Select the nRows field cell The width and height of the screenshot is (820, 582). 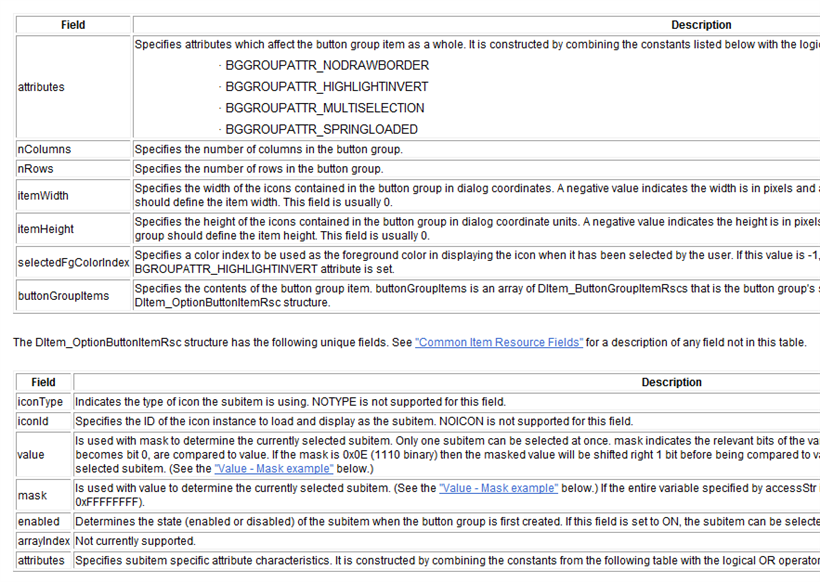73,169
